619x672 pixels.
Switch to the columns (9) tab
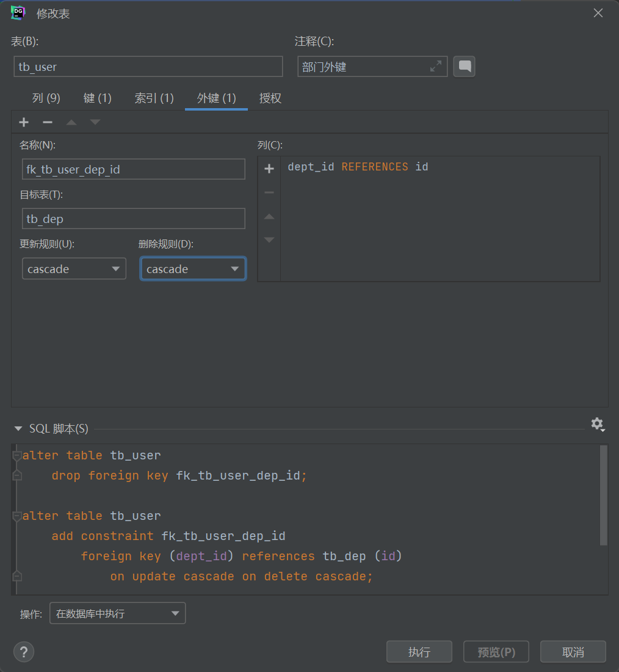click(46, 98)
